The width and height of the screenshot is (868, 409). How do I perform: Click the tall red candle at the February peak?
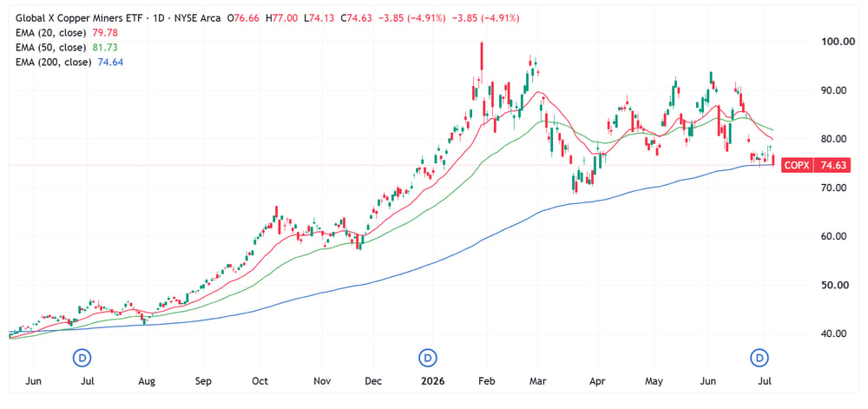(482, 56)
